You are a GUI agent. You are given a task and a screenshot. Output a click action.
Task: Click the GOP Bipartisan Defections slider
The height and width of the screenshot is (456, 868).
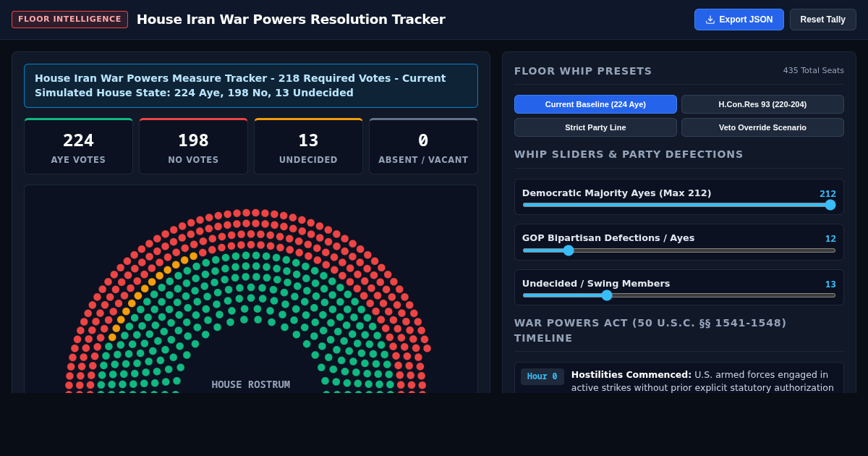click(x=678, y=250)
